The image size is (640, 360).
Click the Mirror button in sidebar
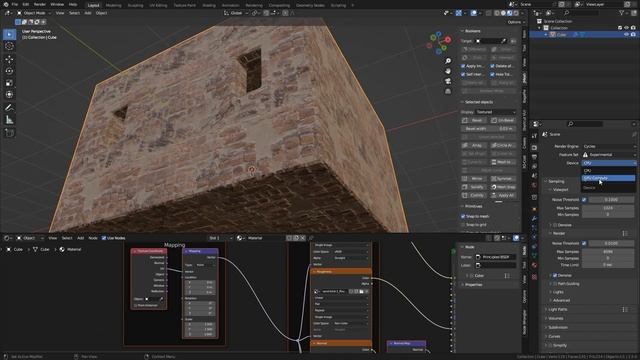pyautogui.click(x=475, y=179)
